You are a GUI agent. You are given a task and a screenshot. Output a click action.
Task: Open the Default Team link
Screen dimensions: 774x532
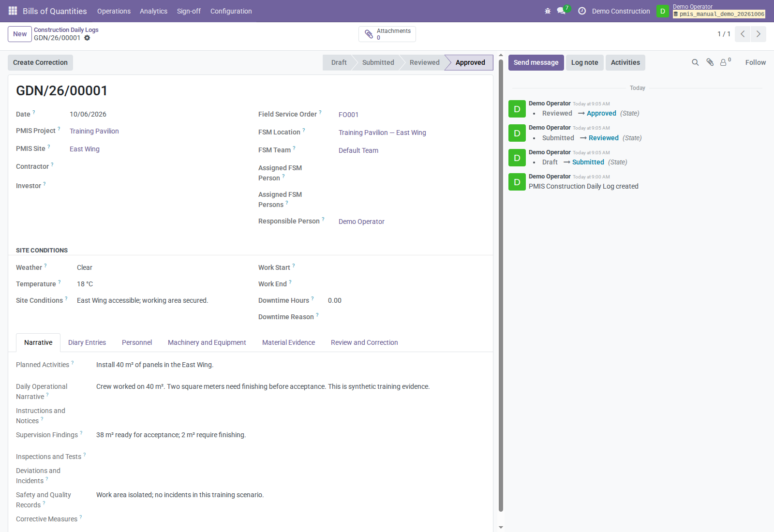358,150
